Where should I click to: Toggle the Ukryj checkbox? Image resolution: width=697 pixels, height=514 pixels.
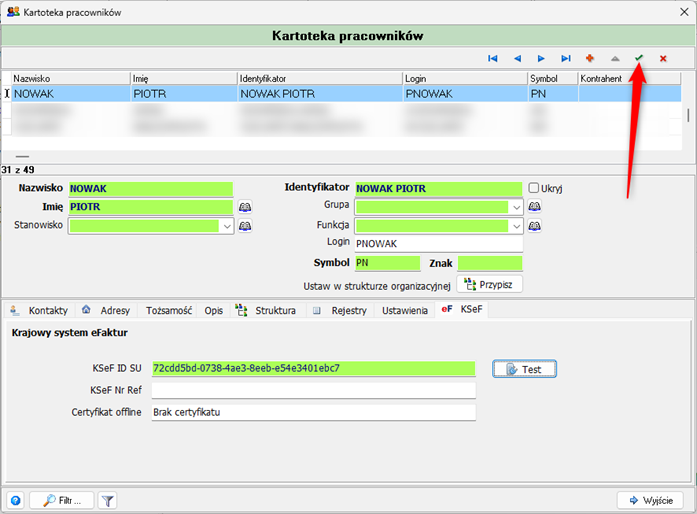(x=534, y=188)
